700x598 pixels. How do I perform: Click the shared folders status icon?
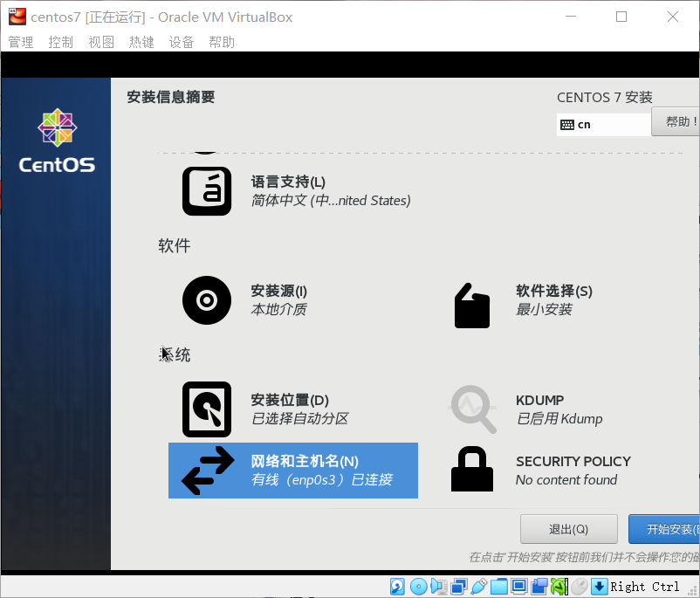coord(499,587)
